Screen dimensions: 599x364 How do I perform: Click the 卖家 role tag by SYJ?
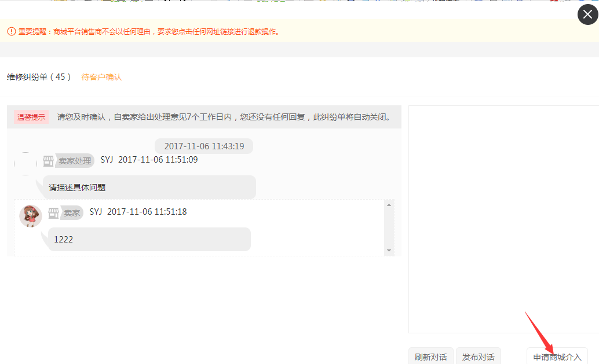pos(72,213)
